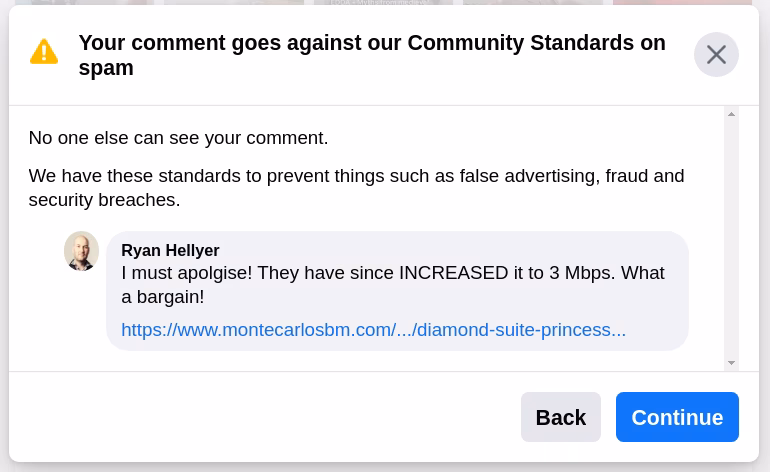Open the montecarlosbm.com link

click(373, 330)
